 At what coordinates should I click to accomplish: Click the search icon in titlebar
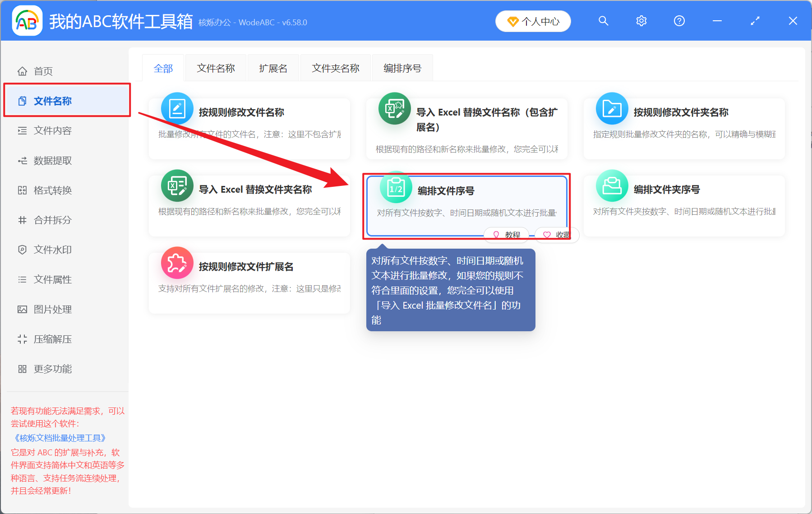(x=603, y=21)
